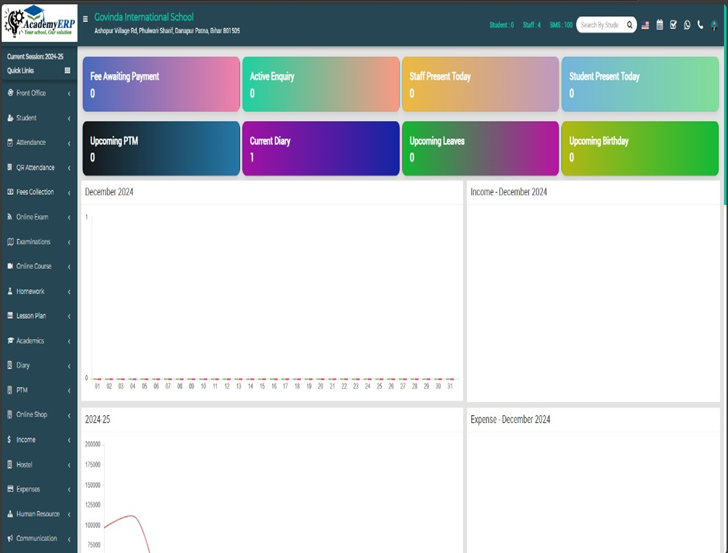Screen dimensions: 728x553
Task: Click the phone call icon in header
Action: 699,25
